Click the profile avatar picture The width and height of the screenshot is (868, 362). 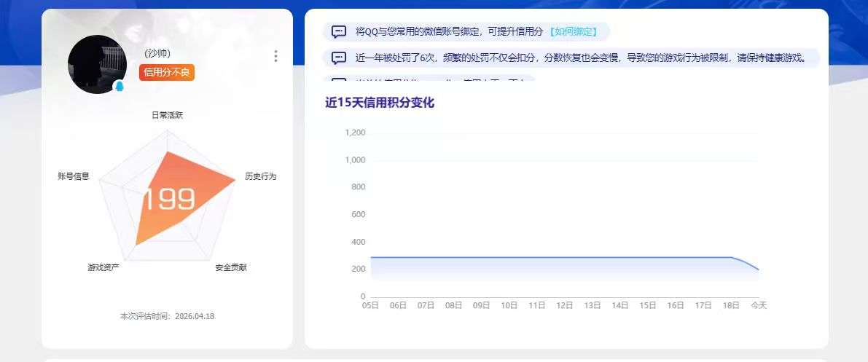[x=97, y=64]
